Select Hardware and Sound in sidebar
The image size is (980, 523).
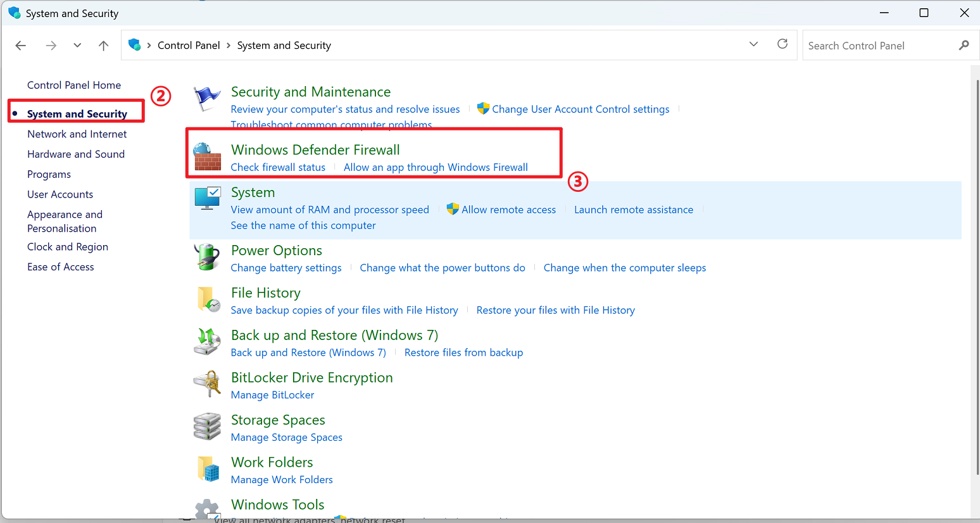pyautogui.click(x=76, y=154)
